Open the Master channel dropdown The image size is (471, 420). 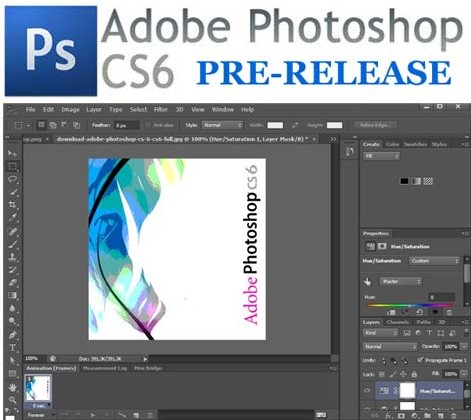point(401,282)
